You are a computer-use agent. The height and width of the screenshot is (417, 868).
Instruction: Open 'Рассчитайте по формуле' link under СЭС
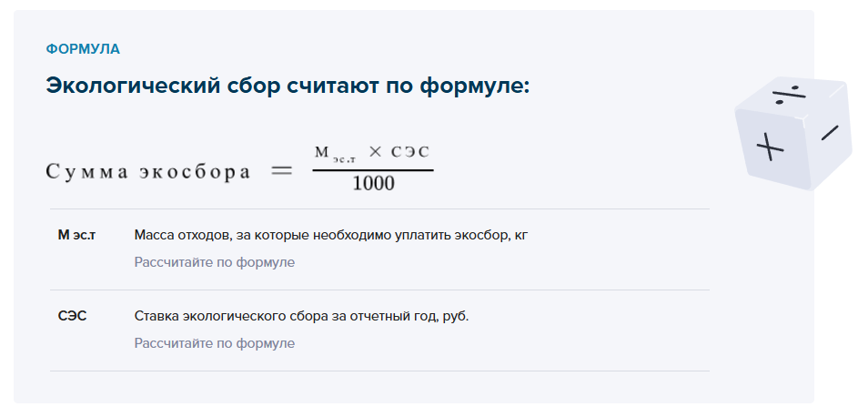[x=215, y=343]
